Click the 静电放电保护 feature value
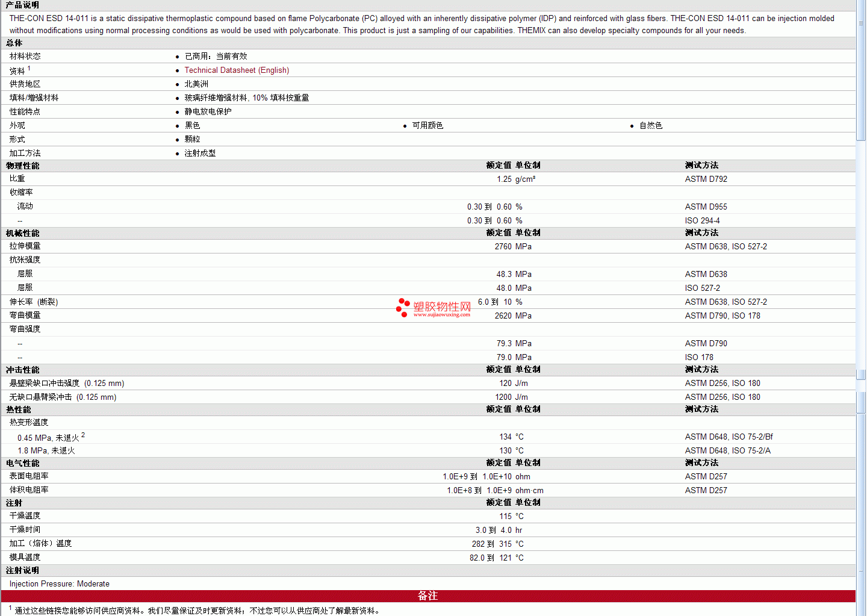867x616 pixels. click(208, 111)
